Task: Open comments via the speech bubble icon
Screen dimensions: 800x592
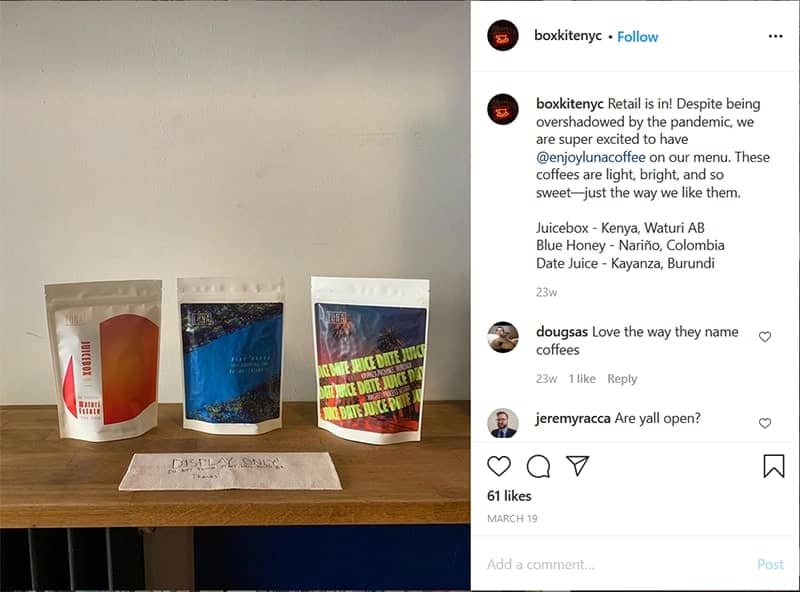Action: [x=538, y=466]
